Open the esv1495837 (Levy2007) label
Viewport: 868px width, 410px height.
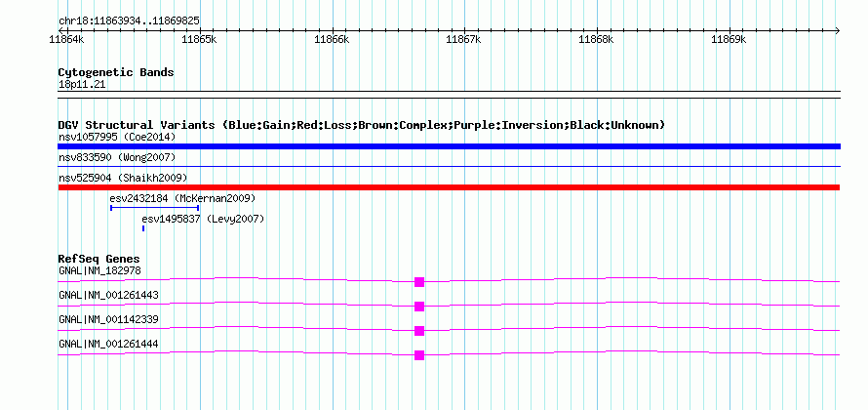[x=203, y=219]
